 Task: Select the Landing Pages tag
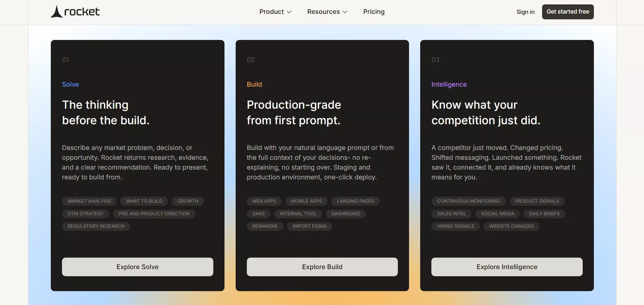[355, 201]
